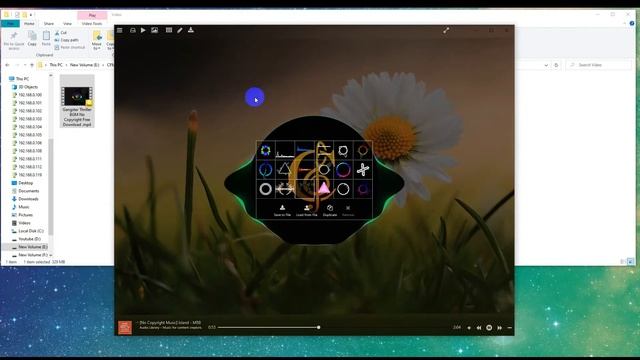Click the Remove preset button
This screenshot has height=360, width=640.
(348, 210)
